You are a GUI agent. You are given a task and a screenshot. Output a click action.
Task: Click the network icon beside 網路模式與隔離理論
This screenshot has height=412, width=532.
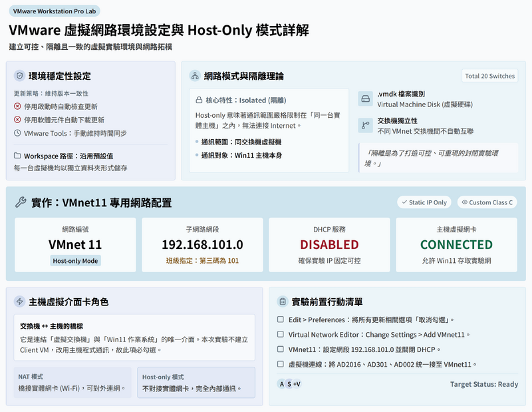195,76
